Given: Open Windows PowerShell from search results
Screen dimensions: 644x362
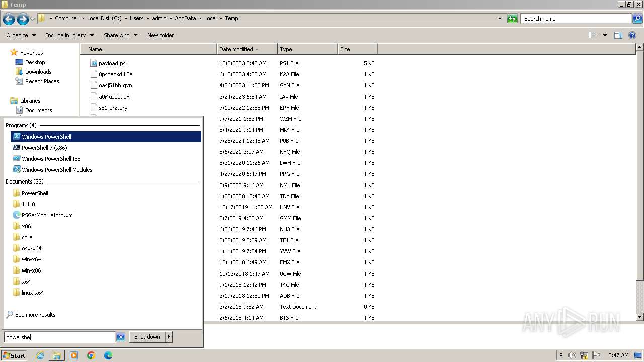Looking at the screenshot, I should point(106,137).
